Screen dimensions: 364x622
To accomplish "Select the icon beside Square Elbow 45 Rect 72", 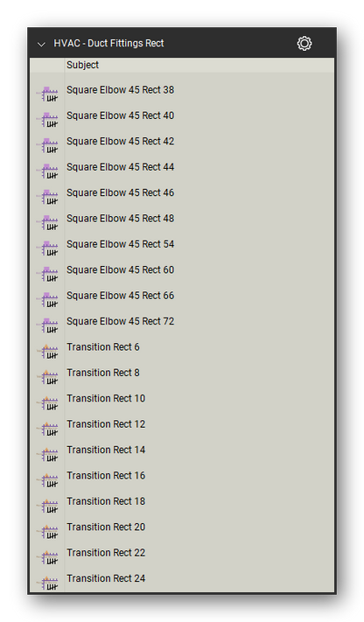I will pyautogui.click(x=47, y=325).
